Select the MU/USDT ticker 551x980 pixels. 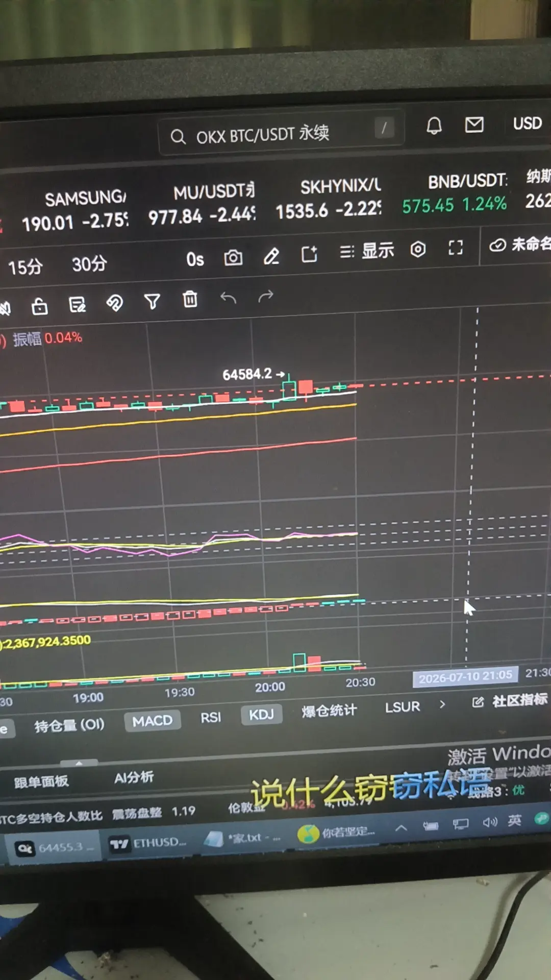pyautogui.click(x=202, y=204)
